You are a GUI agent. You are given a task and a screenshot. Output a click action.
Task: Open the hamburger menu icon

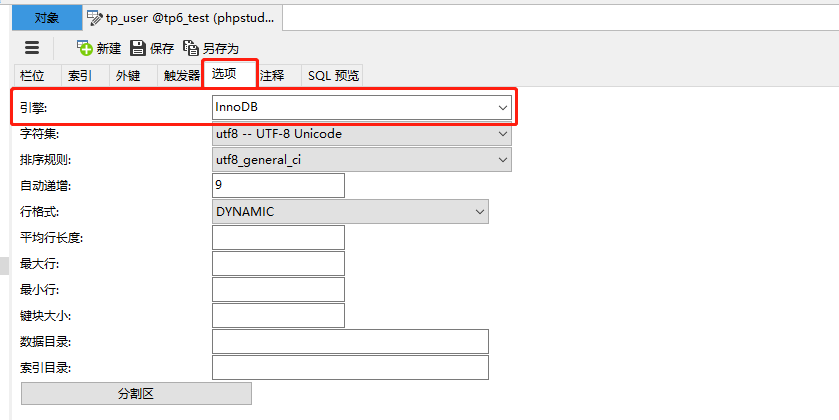click(x=32, y=48)
